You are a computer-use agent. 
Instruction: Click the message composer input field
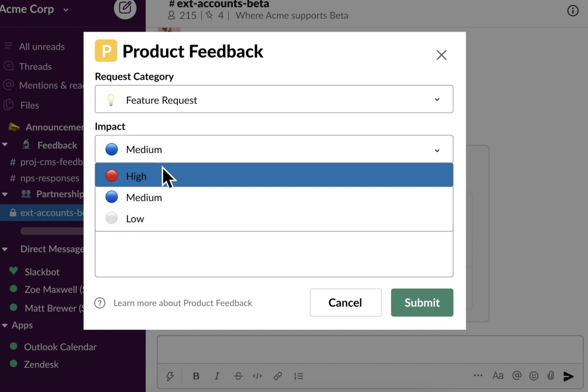tap(370, 350)
